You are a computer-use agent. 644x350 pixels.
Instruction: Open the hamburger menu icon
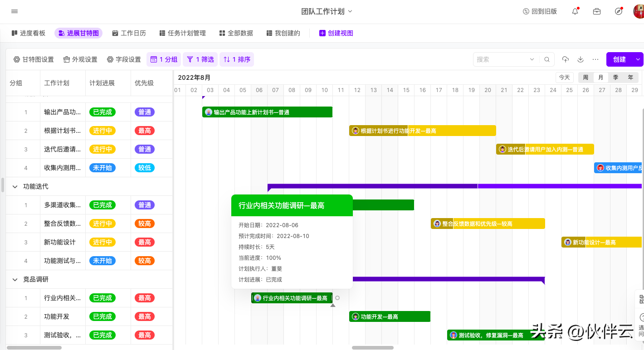[x=15, y=11]
